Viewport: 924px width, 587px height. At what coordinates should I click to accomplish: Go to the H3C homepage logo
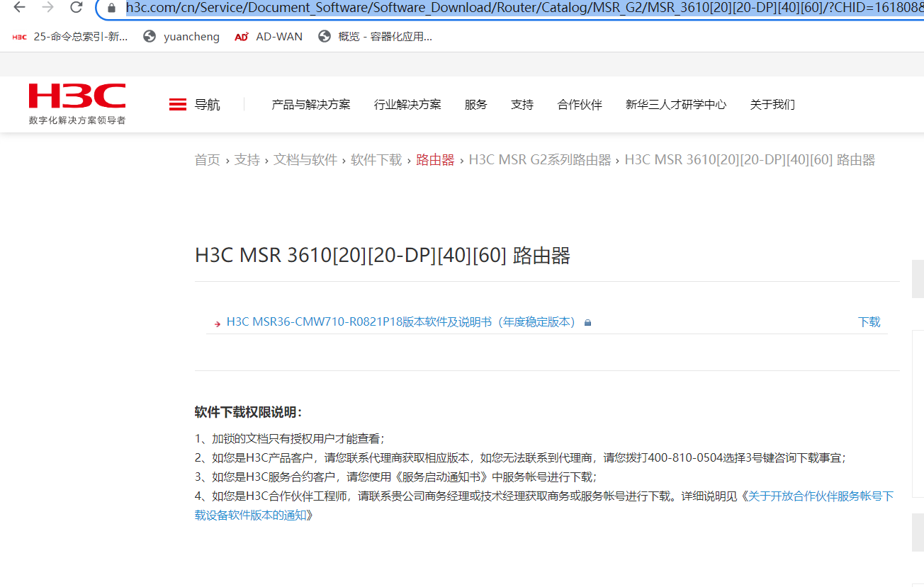click(77, 96)
